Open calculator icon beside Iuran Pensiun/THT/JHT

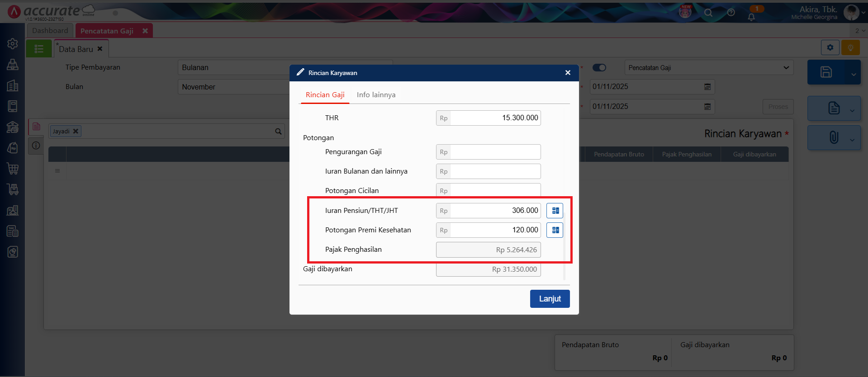point(555,211)
